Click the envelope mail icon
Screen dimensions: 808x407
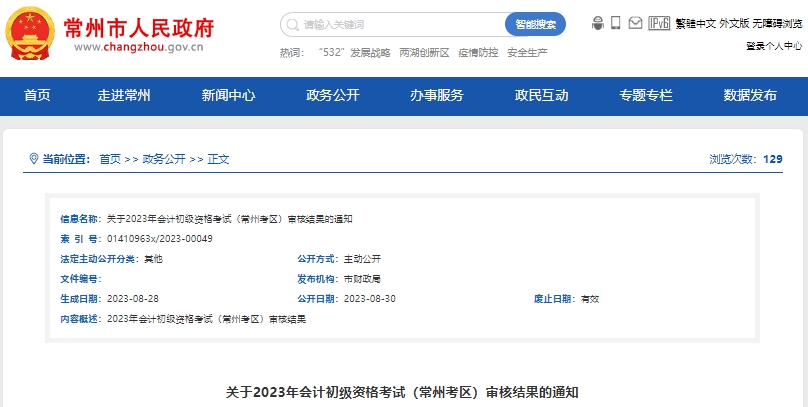pyautogui.click(x=636, y=23)
